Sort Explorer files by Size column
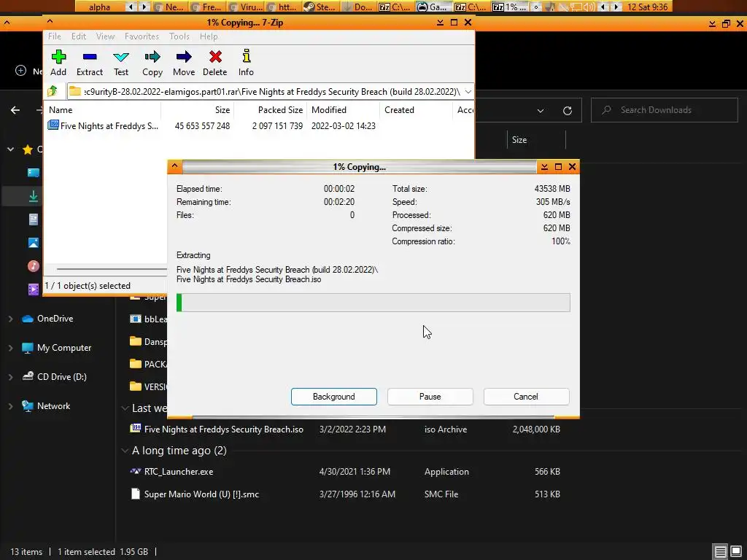 (536, 140)
